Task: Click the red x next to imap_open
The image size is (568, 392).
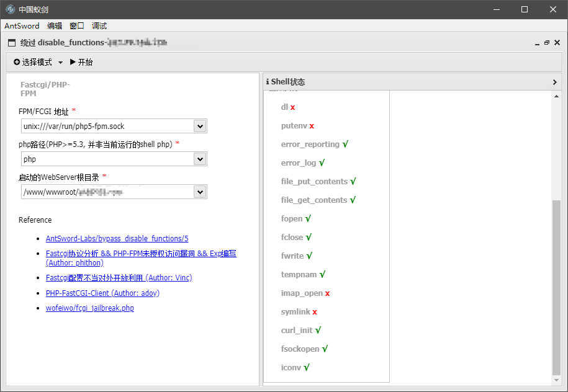Action: 328,293
